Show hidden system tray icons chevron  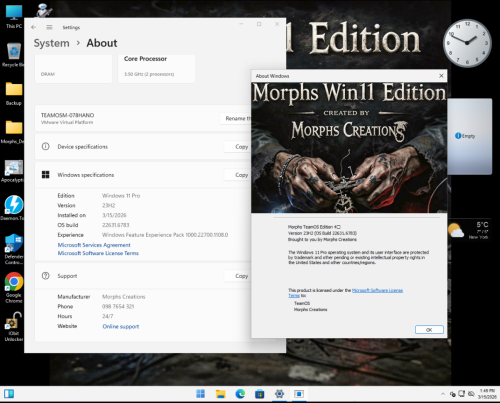tap(443, 394)
